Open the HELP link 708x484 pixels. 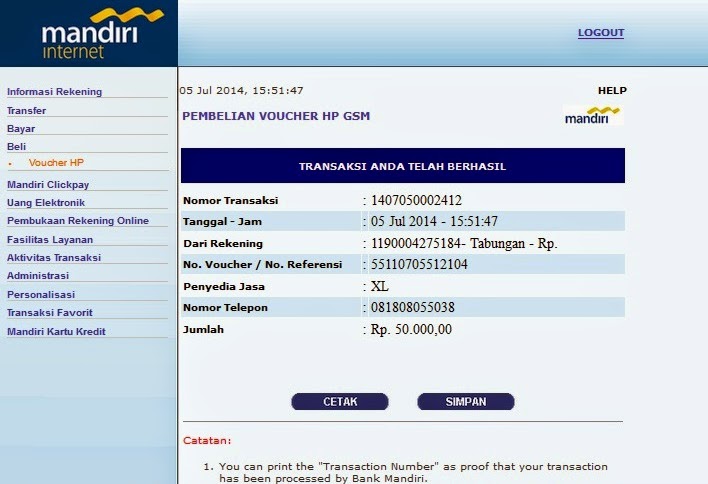pyautogui.click(x=612, y=90)
